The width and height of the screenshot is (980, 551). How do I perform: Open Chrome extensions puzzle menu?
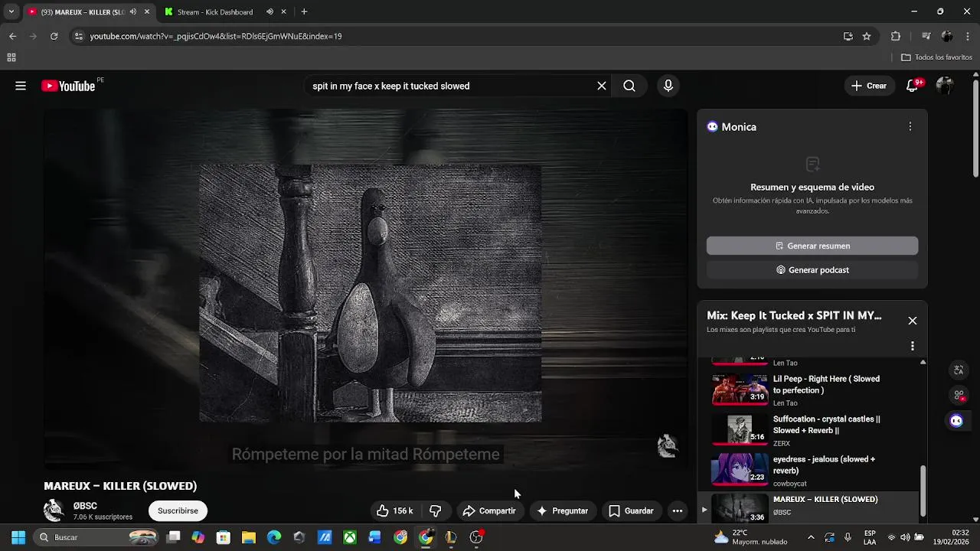[x=896, y=36]
